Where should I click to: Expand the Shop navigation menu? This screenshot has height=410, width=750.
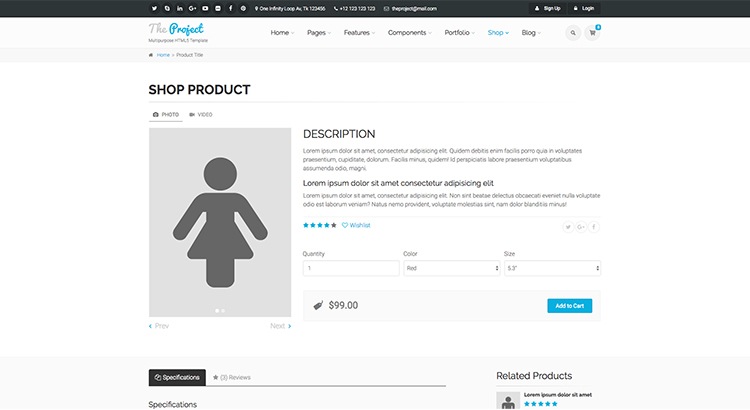(x=498, y=33)
